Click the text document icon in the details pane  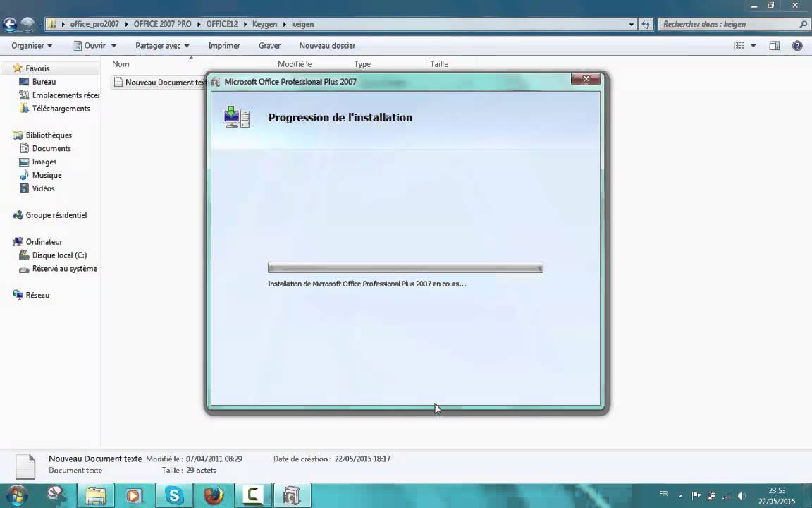pos(25,466)
